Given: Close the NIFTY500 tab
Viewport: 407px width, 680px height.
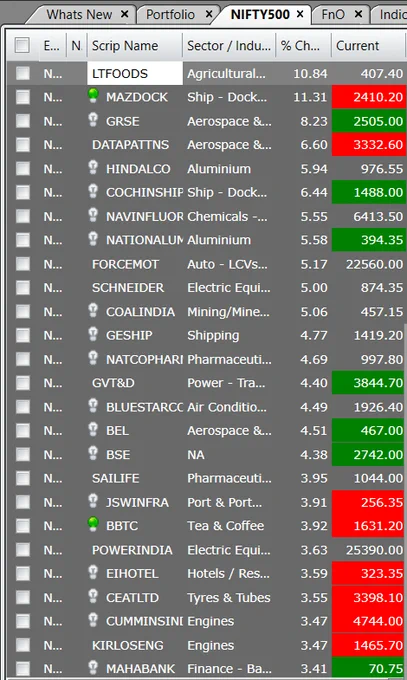Looking at the screenshot, I should (300, 14).
